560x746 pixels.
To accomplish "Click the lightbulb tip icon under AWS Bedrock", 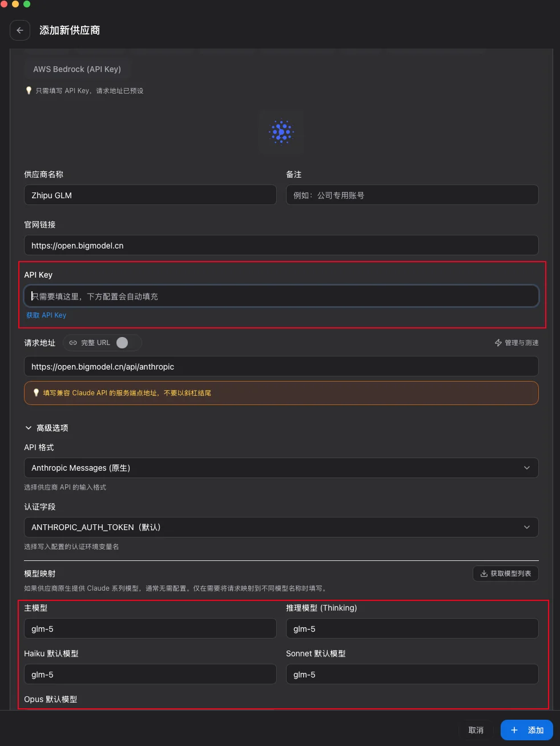I will click(29, 90).
